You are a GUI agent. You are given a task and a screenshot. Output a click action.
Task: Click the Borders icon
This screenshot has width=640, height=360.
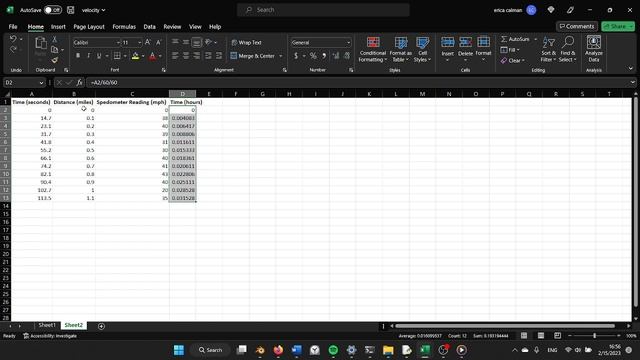[x=117, y=56]
